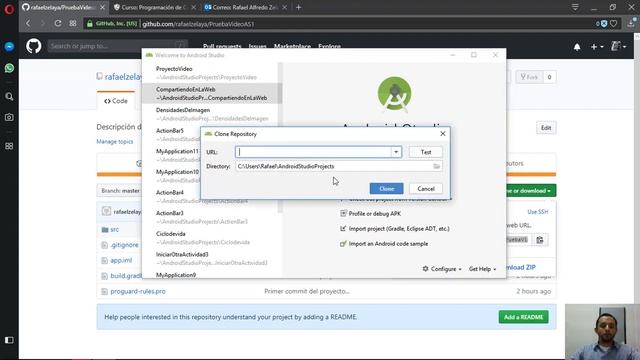Open the Configure dropdown in Android Studio
Viewport: 640px width, 360px height.
tap(442, 269)
